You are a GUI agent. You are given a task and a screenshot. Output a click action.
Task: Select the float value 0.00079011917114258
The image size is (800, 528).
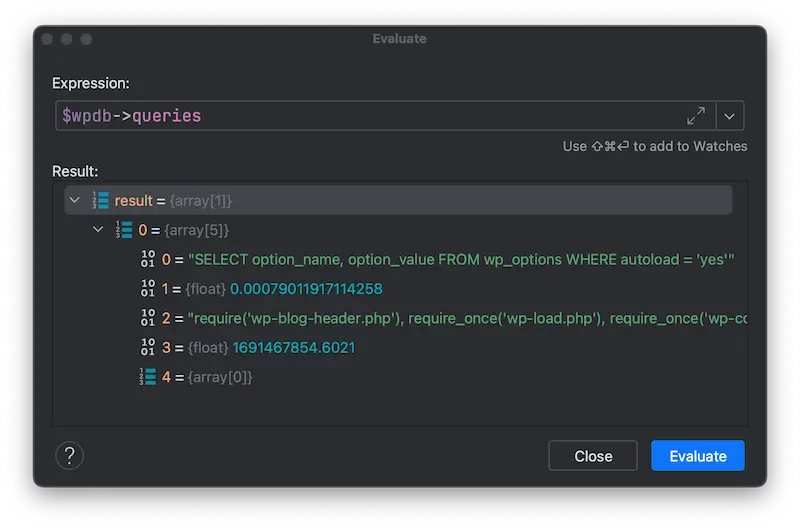pyautogui.click(x=306, y=289)
